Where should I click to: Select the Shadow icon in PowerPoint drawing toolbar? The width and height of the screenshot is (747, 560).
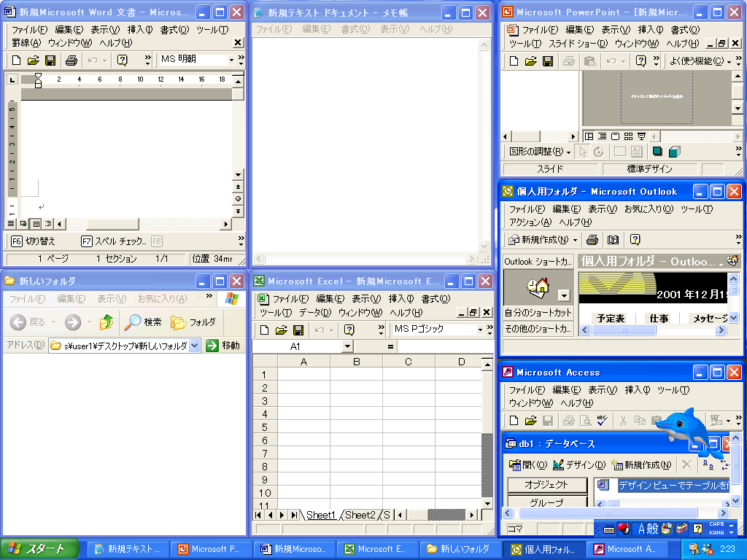point(657,152)
